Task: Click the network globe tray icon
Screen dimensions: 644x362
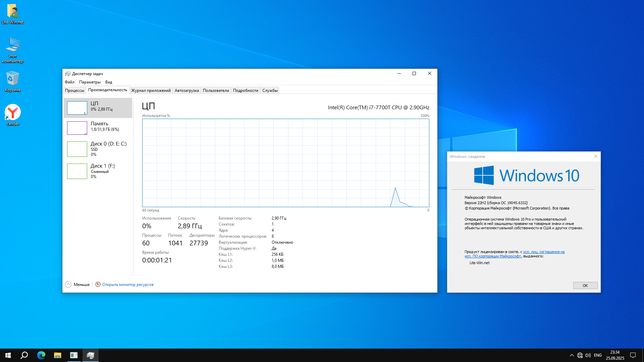Action: (580, 355)
